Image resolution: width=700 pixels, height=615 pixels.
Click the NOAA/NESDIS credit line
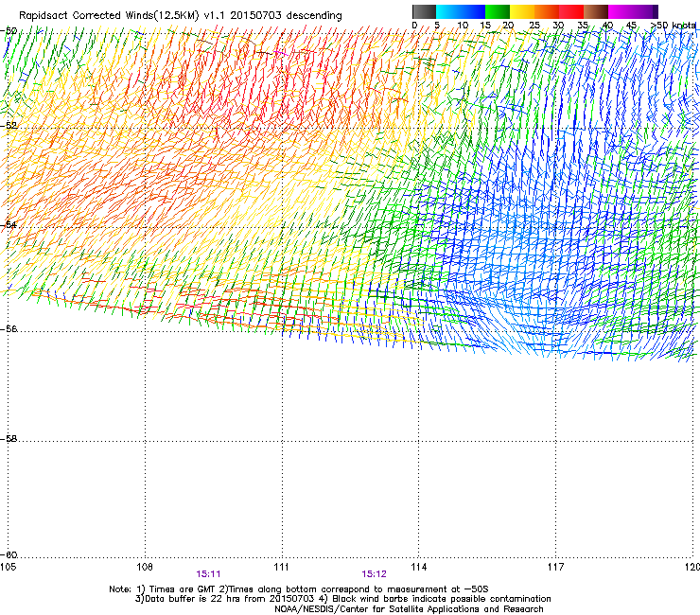click(409, 609)
